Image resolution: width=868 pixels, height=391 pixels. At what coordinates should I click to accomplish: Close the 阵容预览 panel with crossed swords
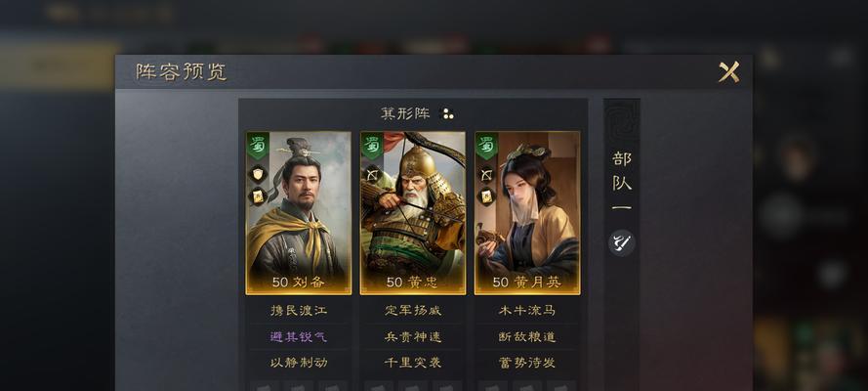pyautogui.click(x=728, y=72)
